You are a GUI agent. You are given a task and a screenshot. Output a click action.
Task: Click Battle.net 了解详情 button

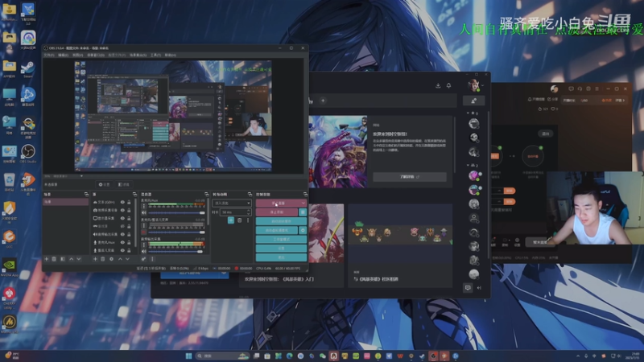[410, 177]
